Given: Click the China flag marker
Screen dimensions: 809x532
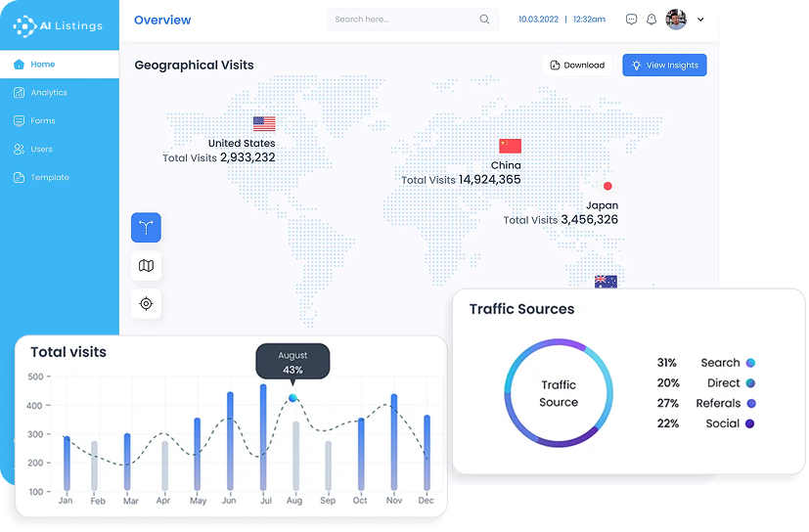Looking at the screenshot, I should pyautogui.click(x=510, y=146).
